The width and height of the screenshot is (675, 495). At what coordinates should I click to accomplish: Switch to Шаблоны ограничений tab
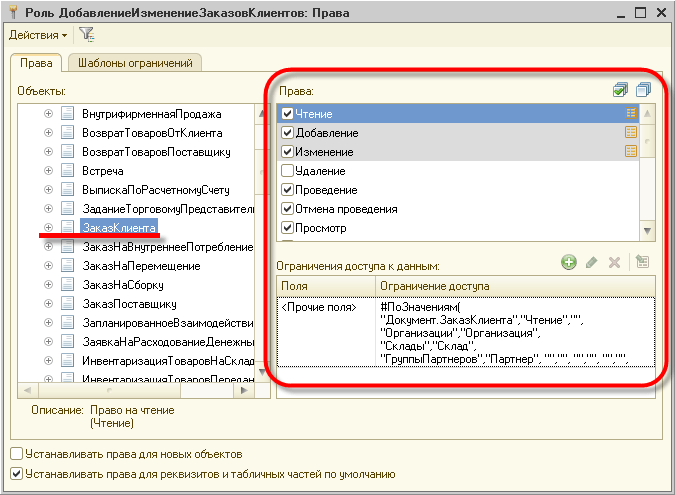tap(135, 63)
